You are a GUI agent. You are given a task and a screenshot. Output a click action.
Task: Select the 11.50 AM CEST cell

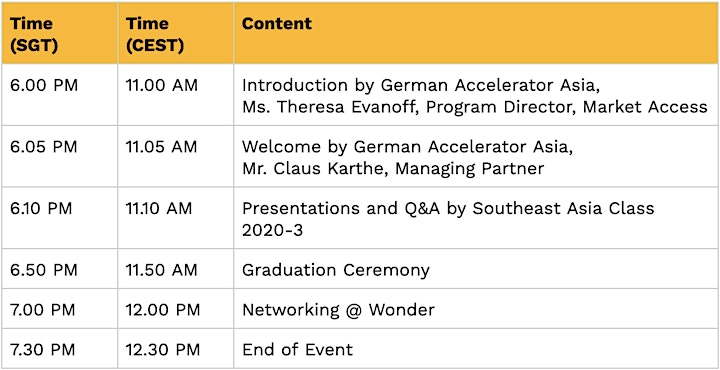coord(175,269)
